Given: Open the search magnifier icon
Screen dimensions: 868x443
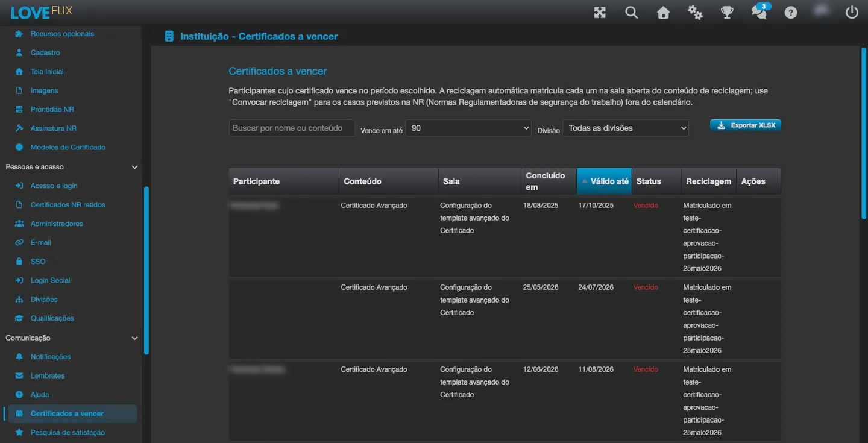Looking at the screenshot, I should (632, 12).
